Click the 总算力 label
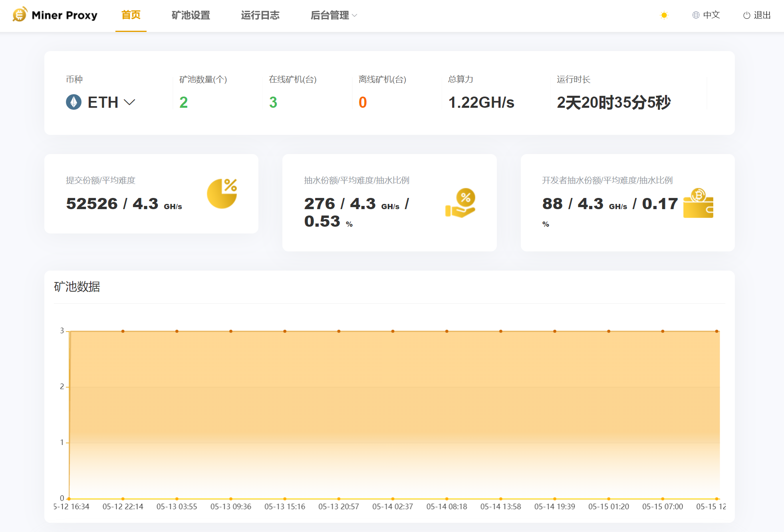Image resolution: width=784 pixels, height=532 pixels. pos(460,79)
